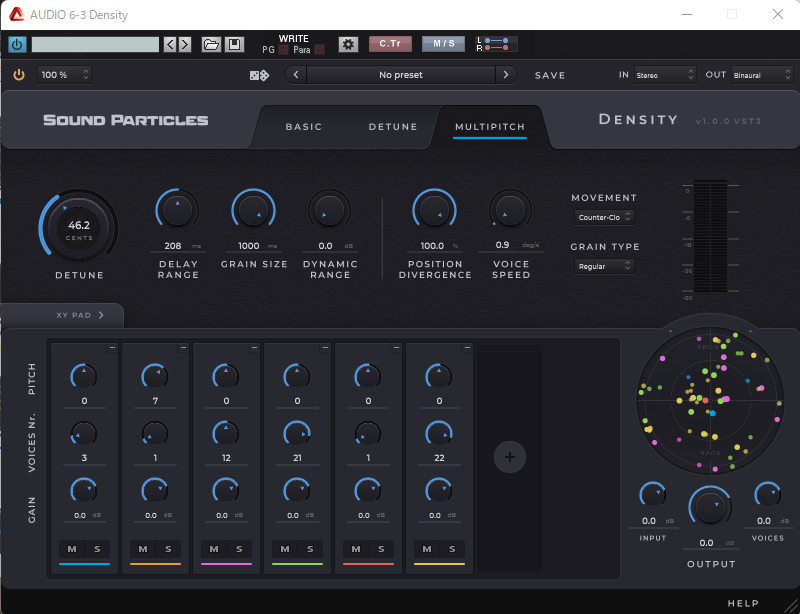800x614 pixels.
Task: Open plugin settings via the gear icon
Action: [348, 44]
